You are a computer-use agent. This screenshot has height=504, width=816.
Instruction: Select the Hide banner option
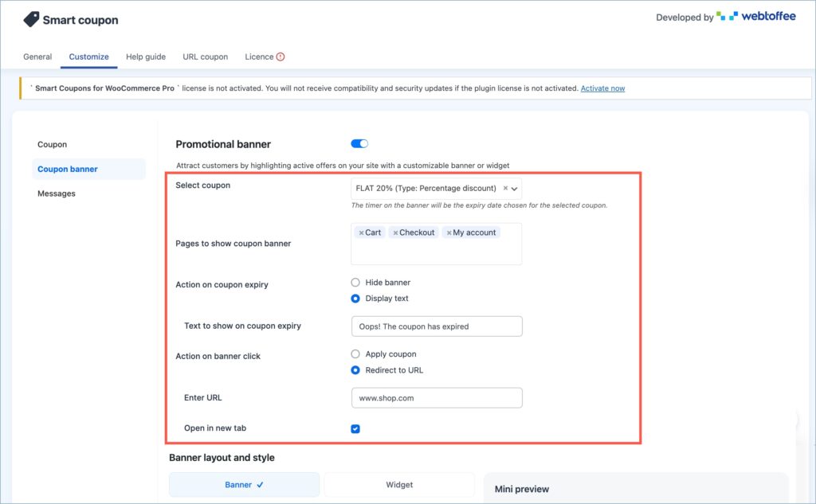click(x=355, y=282)
